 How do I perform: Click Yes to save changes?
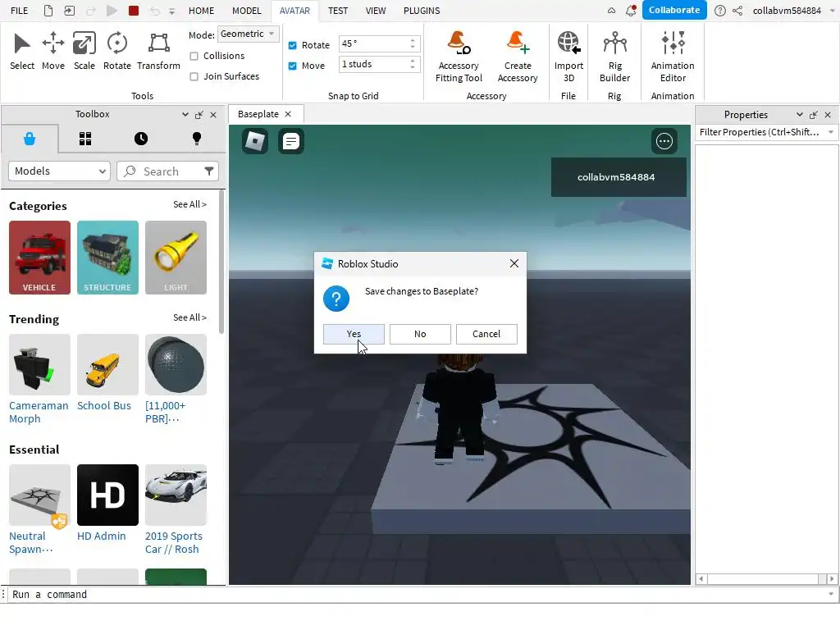354,334
